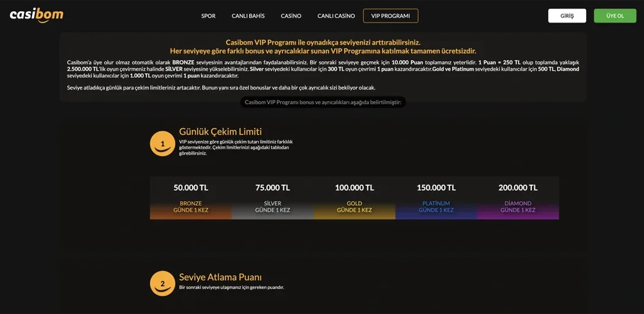
Task: Click the 200.000 TL amount
Action: 518,188
